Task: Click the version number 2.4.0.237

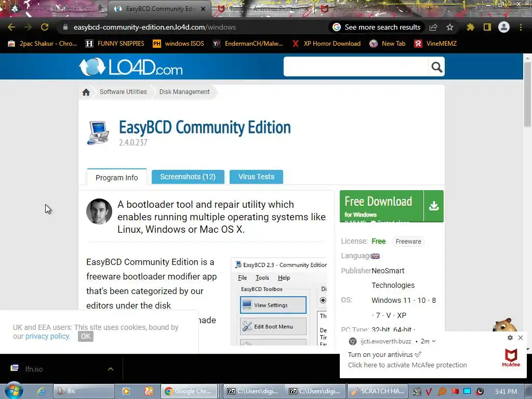Action: pos(133,142)
